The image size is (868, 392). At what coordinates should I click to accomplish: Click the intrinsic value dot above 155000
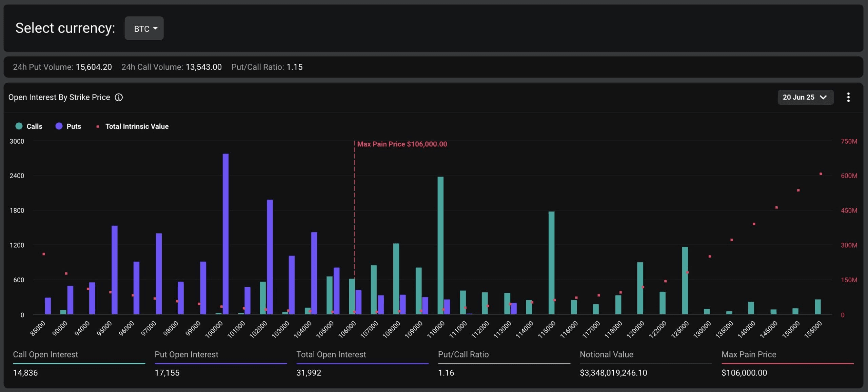coord(821,174)
